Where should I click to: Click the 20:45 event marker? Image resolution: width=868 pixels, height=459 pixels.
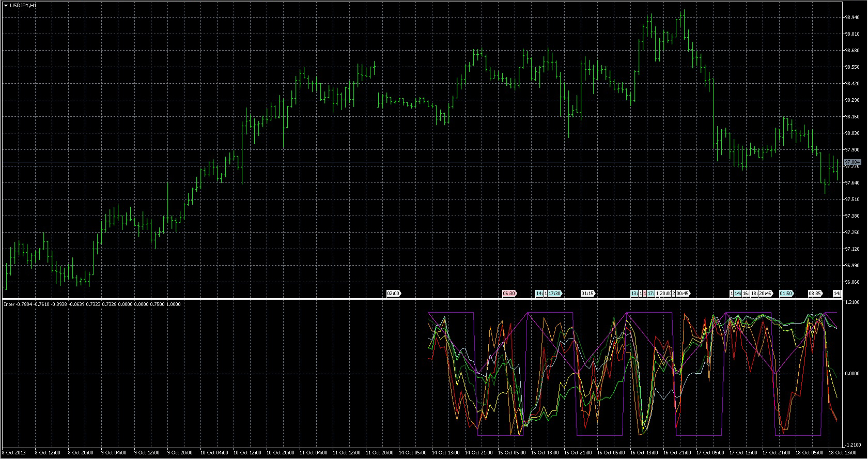click(765, 294)
